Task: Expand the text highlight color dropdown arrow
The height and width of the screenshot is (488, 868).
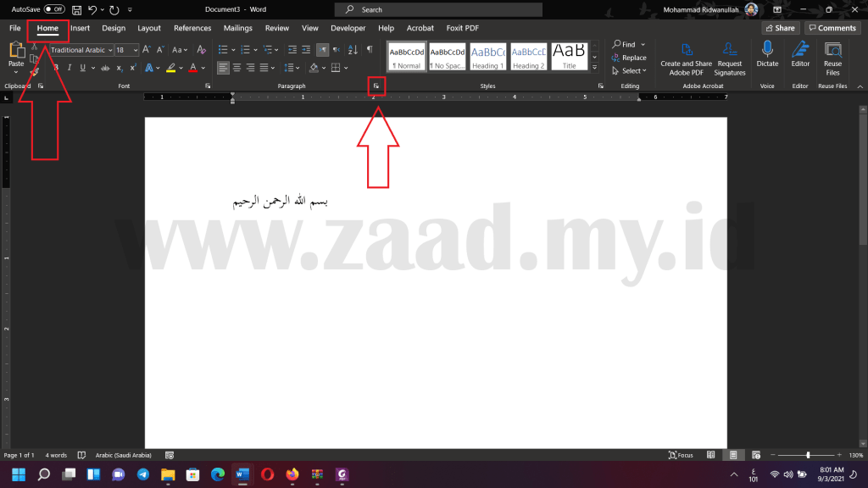Action: (x=181, y=67)
